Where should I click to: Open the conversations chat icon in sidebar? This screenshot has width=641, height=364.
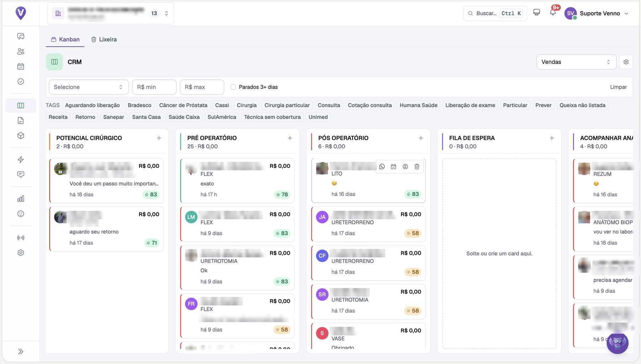(21, 36)
